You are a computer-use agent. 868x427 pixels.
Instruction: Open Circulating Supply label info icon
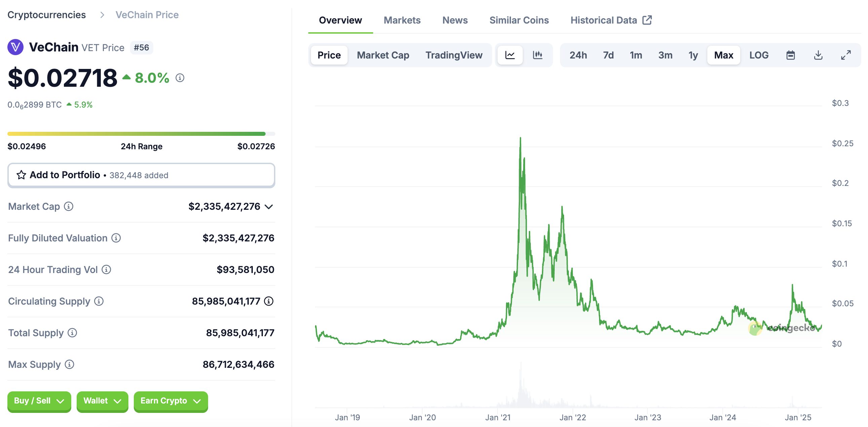pos(99,301)
